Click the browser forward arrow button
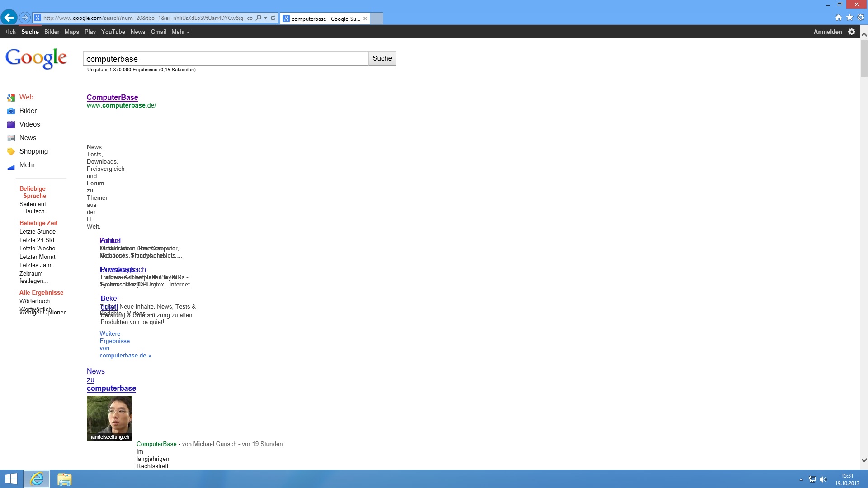This screenshot has height=488, width=868. pyautogui.click(x=25, y=18)
